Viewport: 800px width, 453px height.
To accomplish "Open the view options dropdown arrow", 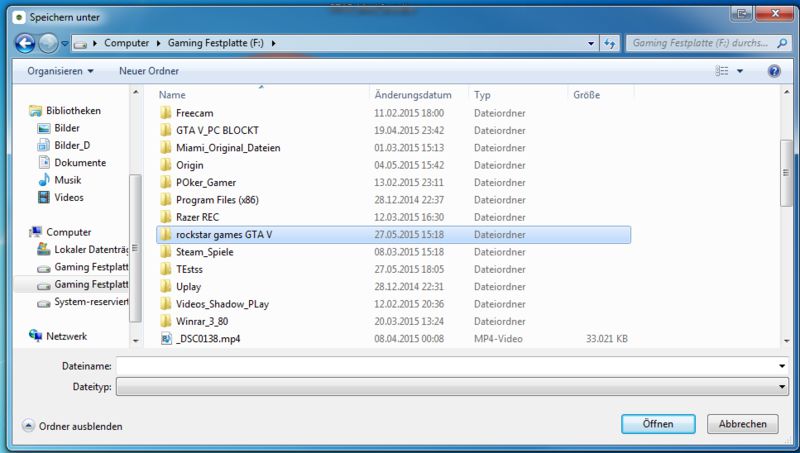I will tap(740, 72).
